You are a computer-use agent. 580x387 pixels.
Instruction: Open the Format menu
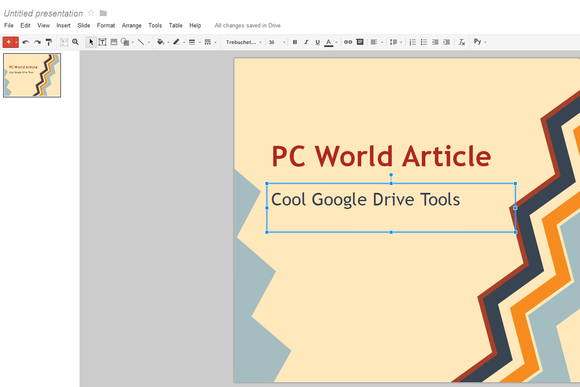coord(106,26)
